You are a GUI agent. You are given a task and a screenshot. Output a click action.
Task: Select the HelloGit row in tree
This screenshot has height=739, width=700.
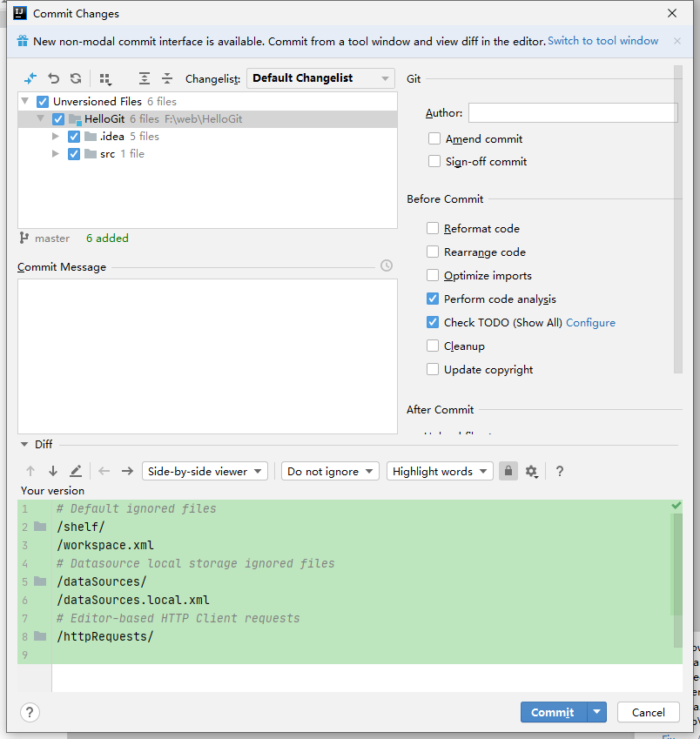coord(207,118)
